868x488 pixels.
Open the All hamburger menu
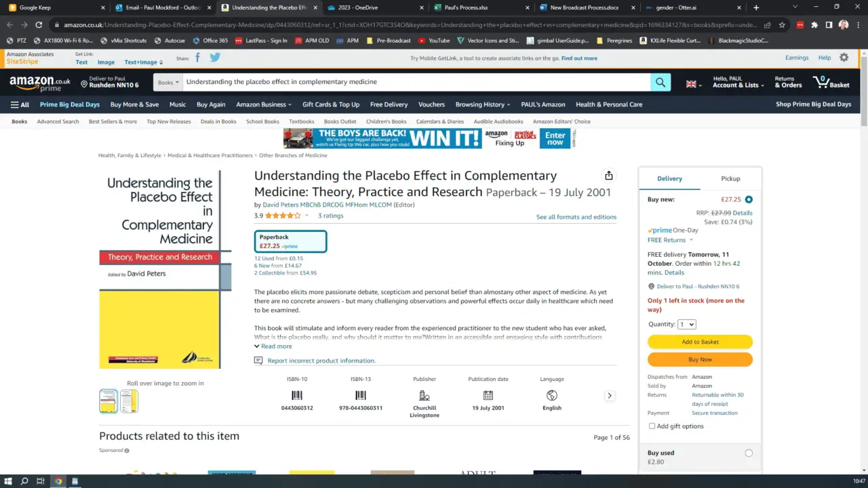coord(20,104)
